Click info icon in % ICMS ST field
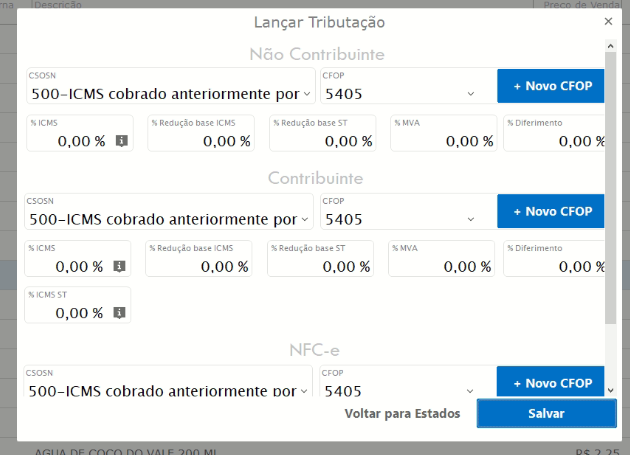This screenshot has height=455, width=630. [119, 312]
